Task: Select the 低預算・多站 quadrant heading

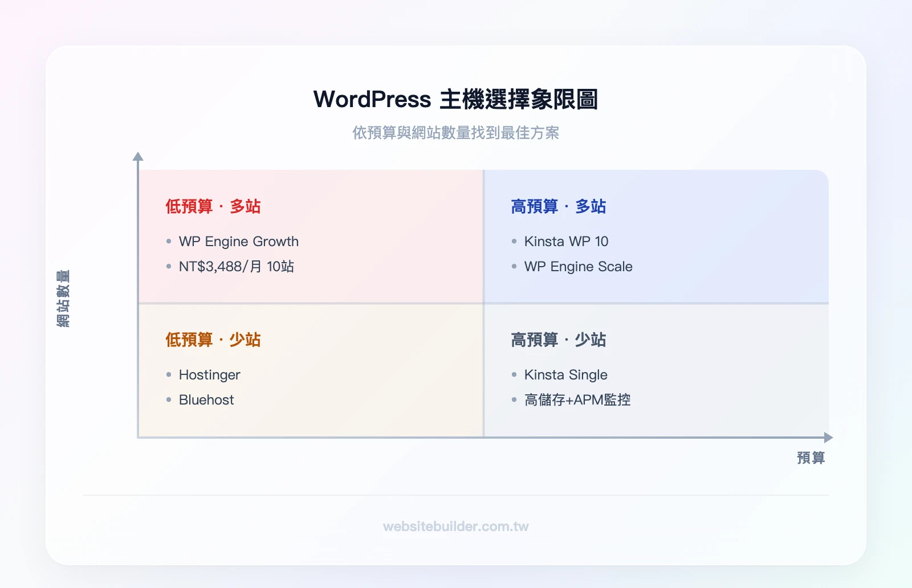Action: point(213,206)
